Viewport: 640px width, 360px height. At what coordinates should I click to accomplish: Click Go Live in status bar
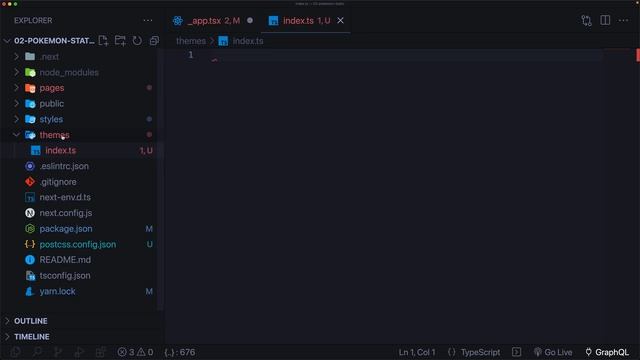[553, 352]
